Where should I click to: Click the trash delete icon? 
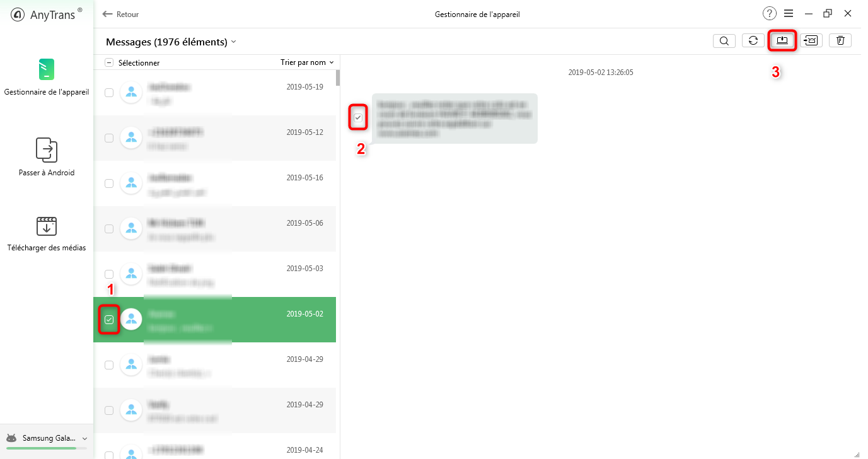840,41
